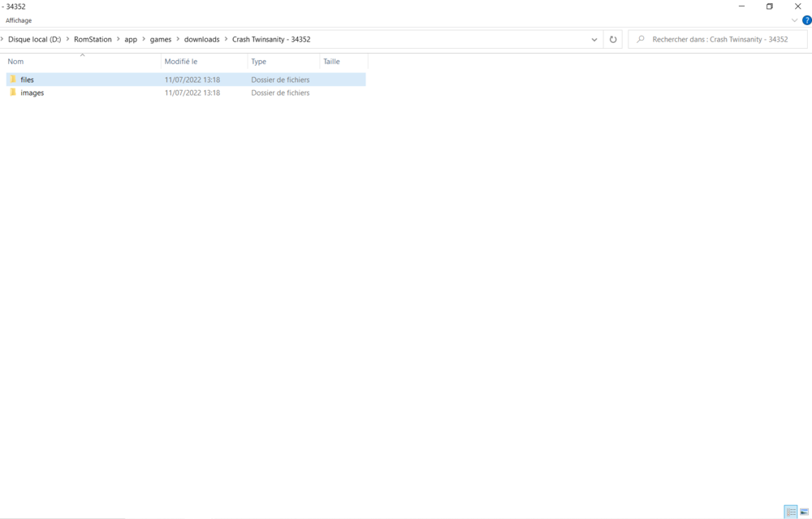This screenshot has height=519, width=812.
Task: Open the address bar history dropdown
Action: click(594, 39)
